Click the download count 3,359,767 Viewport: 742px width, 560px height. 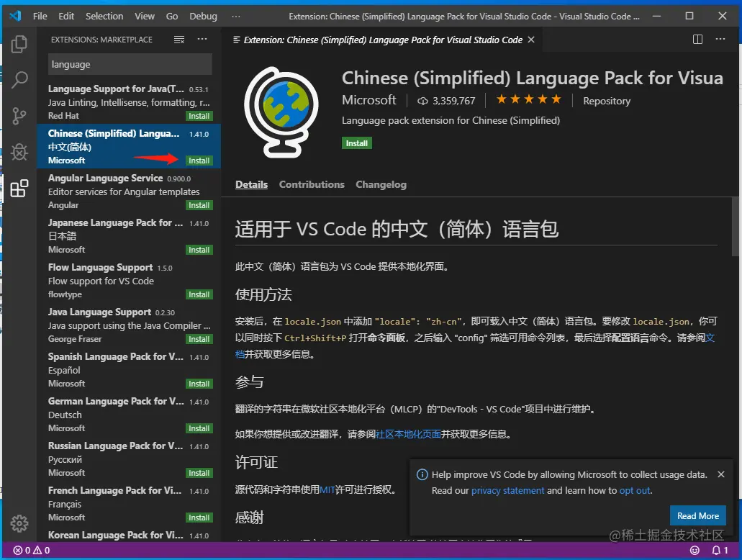tap(445, 101)
